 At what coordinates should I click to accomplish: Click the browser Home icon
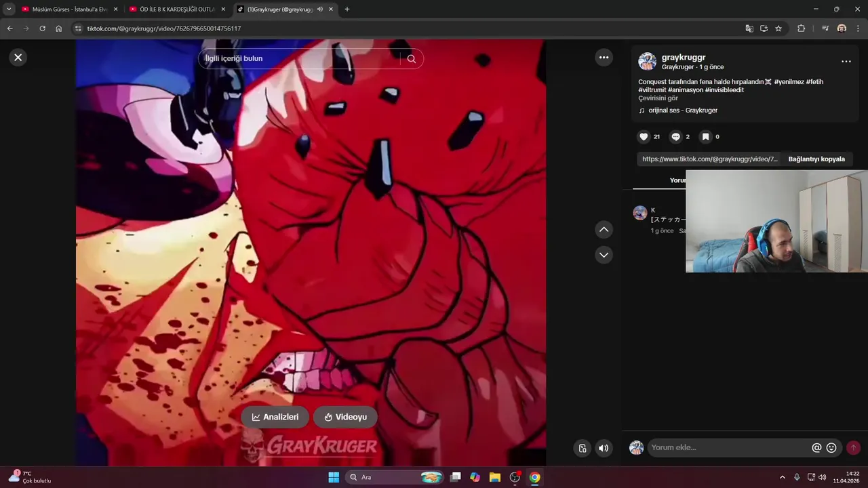coord(59,28)
